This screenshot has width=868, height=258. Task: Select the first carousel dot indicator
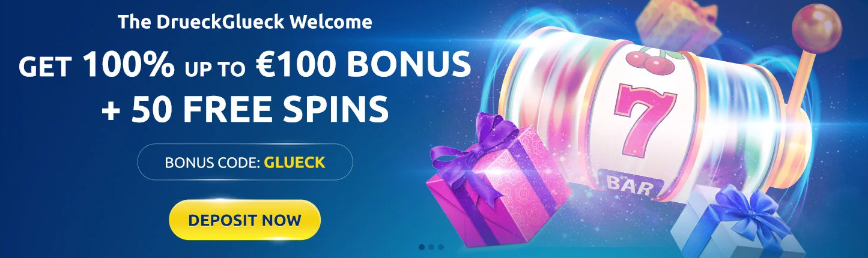(422, 247)
